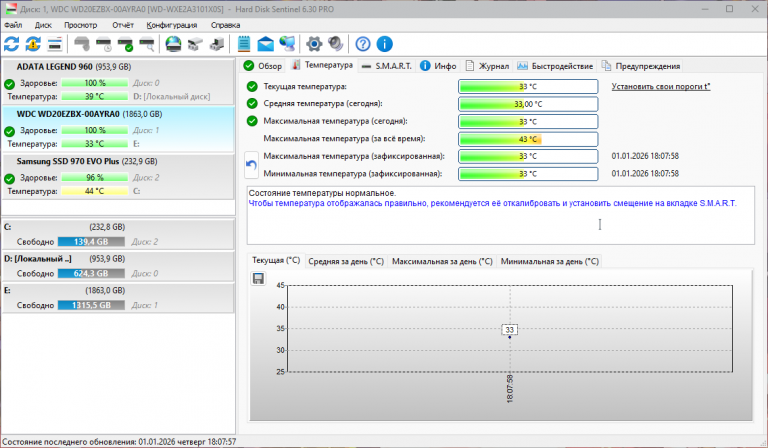Open the Отчёт menu
Screen dimensions: 768x448
(x=122, y=25)
